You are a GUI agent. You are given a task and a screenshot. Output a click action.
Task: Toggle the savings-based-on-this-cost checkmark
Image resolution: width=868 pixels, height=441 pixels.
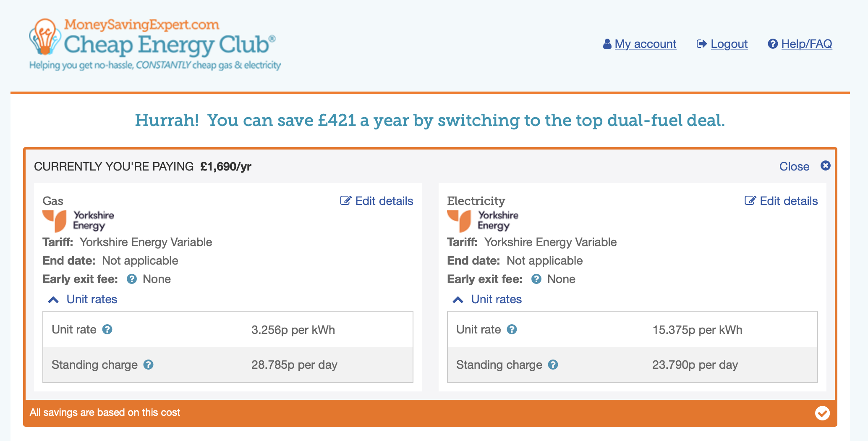[x=822, y=413]
